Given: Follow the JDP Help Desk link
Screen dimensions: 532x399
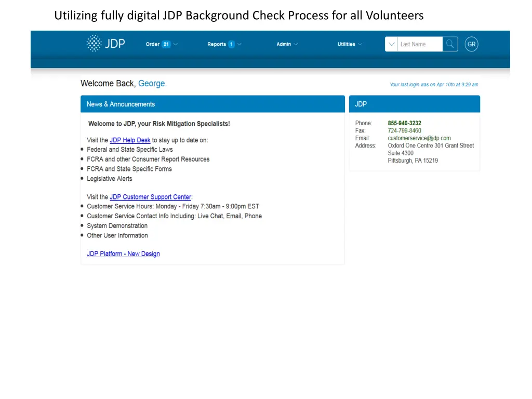Looking at the screenshot, I should pos(130,140).
